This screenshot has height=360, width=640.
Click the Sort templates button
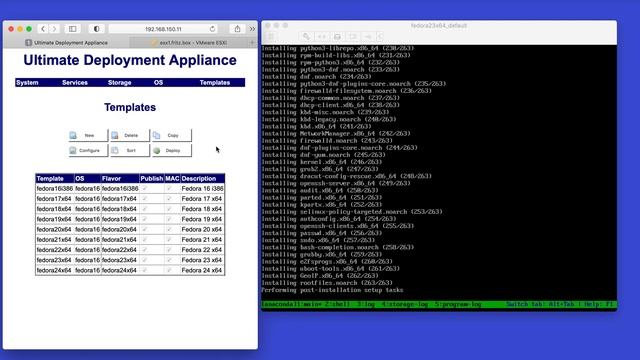130,150
